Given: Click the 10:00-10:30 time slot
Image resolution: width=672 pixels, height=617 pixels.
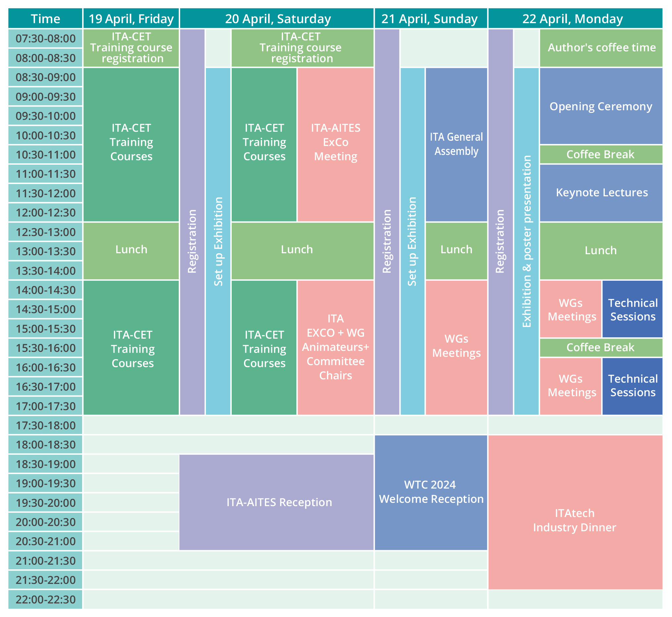Looking at the screenshot, I should (45, 135).
